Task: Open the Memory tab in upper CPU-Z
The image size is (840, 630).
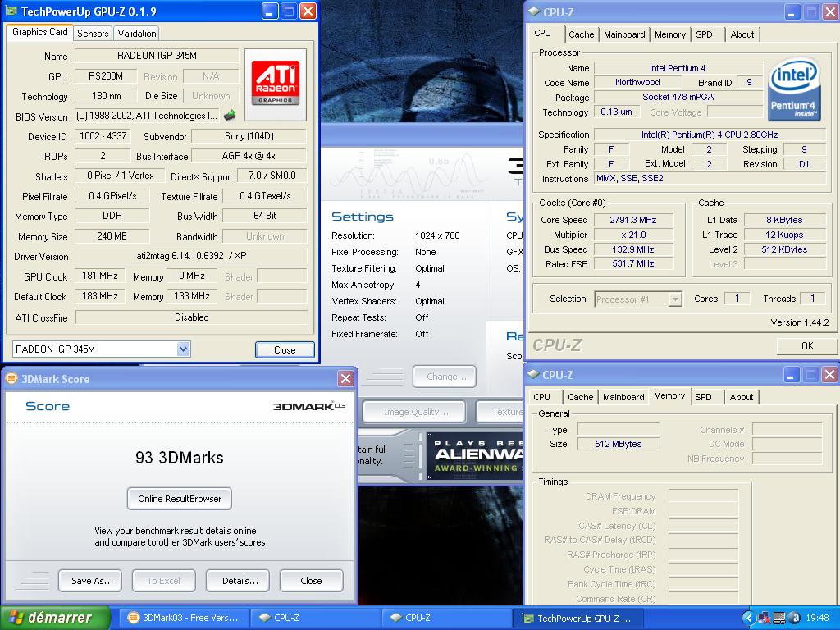Action: pos(669,34)
